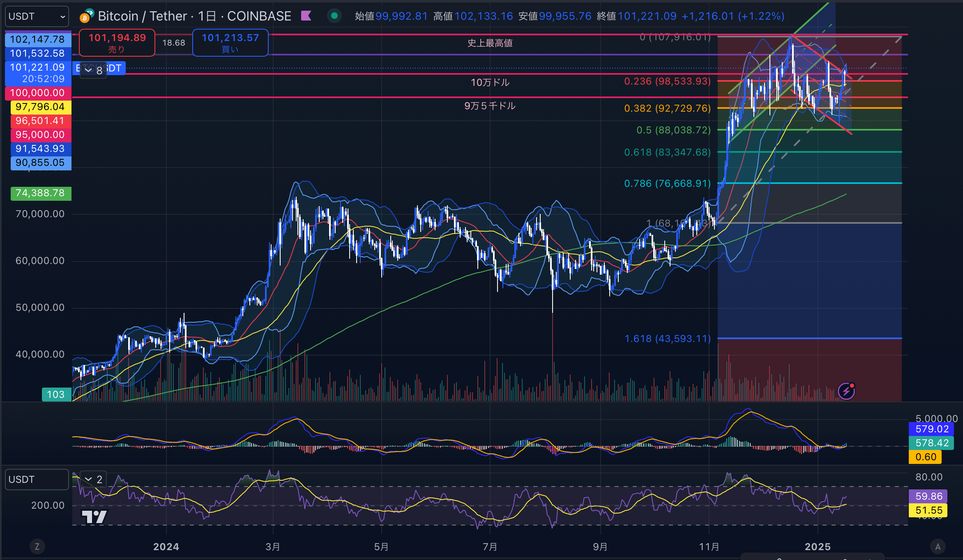Viewport: 963px width, 560px height.
Task: Expand the collapsed legend showing 8 indicators
Action: tap(93, 70)
